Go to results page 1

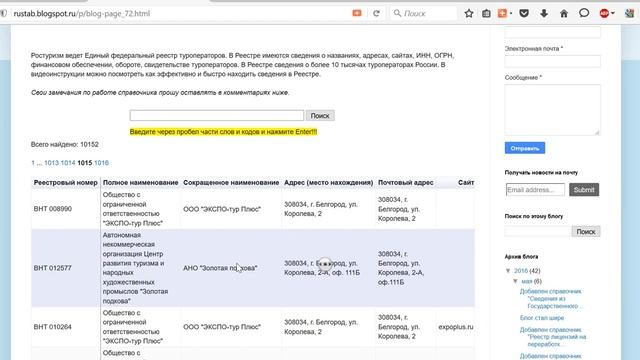click(33, 163)
